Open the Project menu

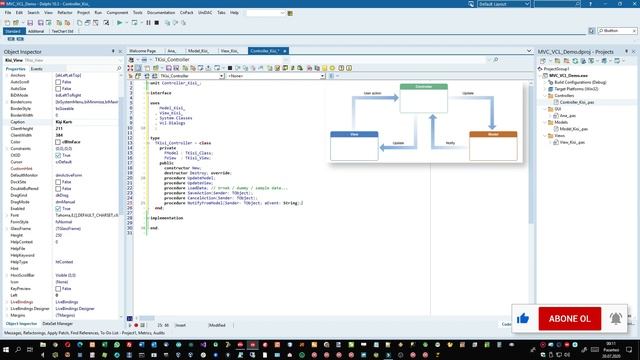[x=83, y=13]
